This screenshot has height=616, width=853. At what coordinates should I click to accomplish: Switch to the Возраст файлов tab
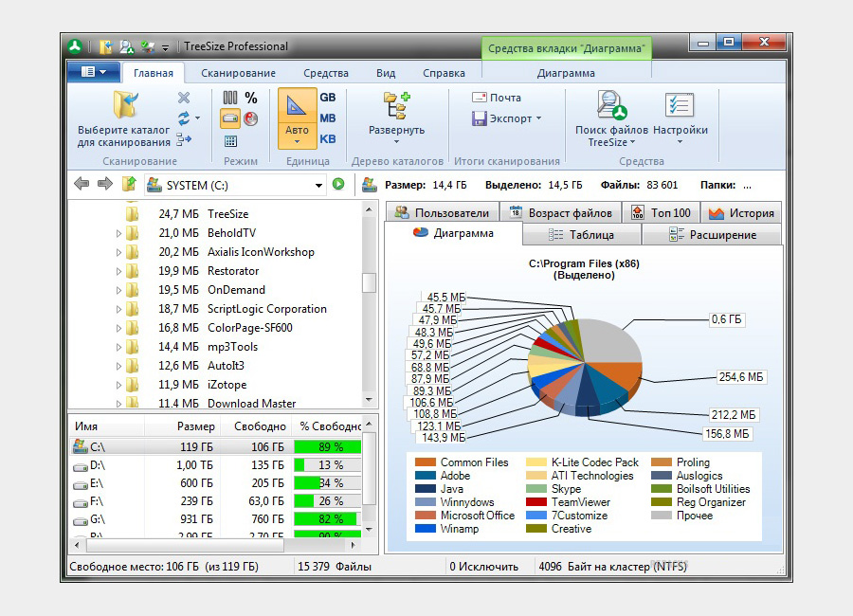(560, 213)
